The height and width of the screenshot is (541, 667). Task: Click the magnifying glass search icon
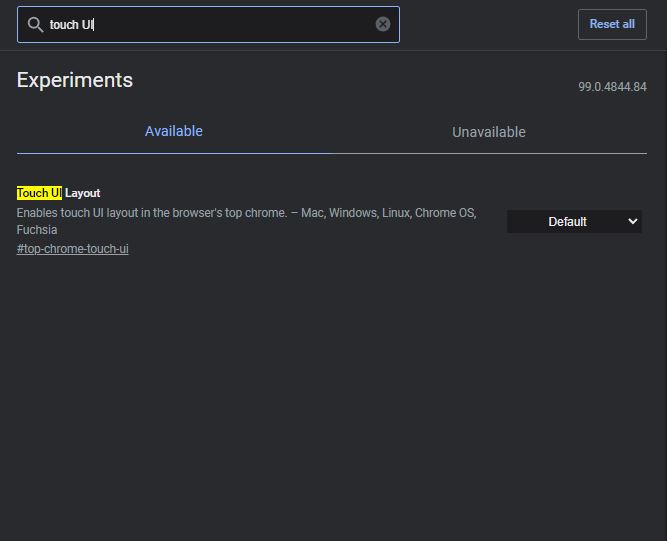click(35, 25)
